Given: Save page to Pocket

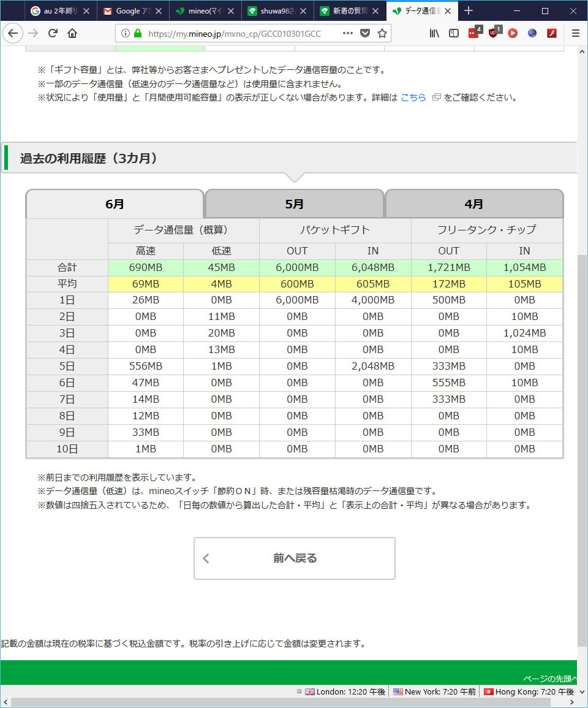Looking at the screenshot, I should point(365,33).
